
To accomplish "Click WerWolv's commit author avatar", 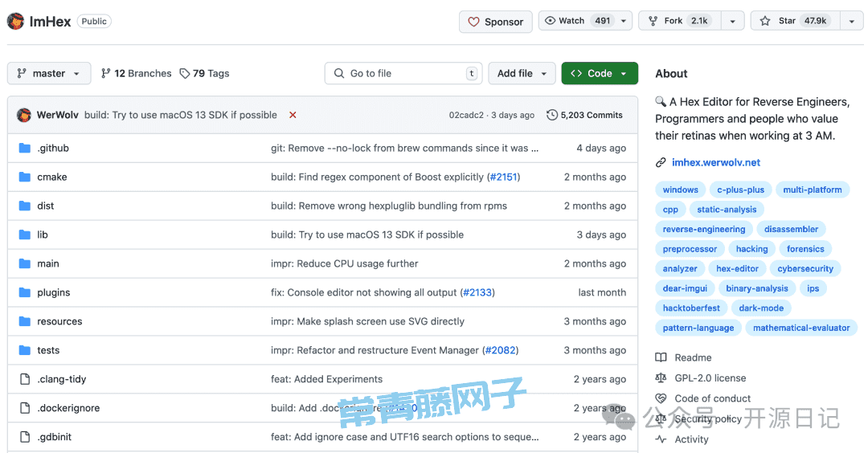I will (24, 115).
